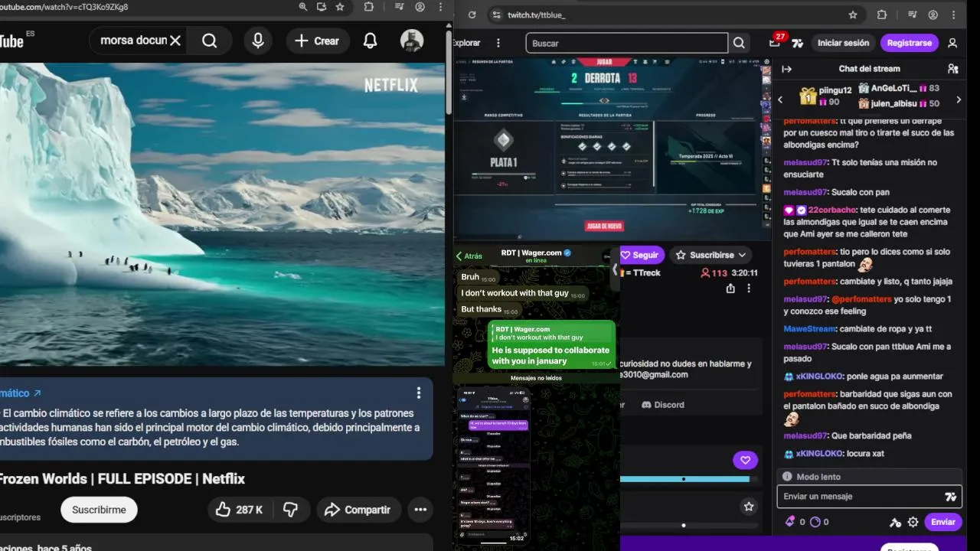This screenshot has width=980, height=551.
Task: Open YouTube notifications bell
Action: coord(370,41)
